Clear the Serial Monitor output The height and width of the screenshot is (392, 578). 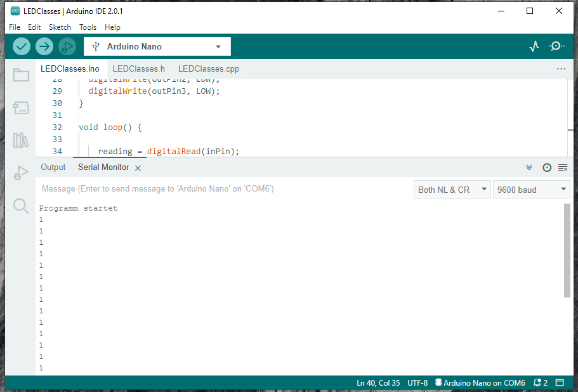pyautogui.click(x=563, y=167)
